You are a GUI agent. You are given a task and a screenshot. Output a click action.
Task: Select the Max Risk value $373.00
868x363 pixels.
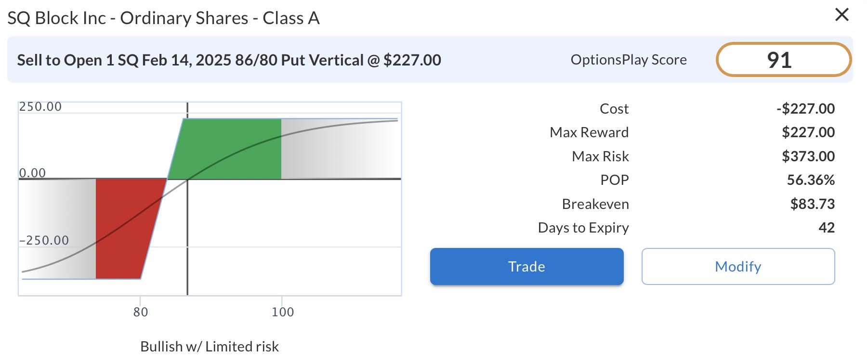(x=808, y=156)
